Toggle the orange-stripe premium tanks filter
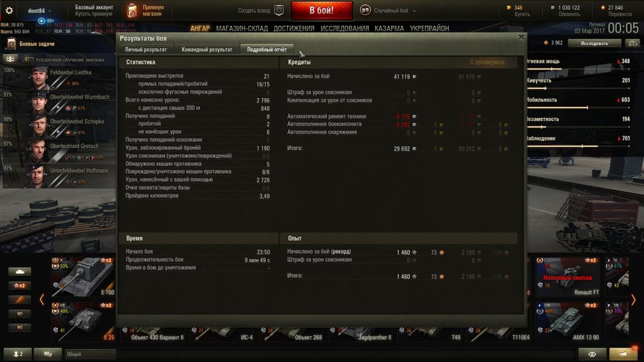 [x=20, y=299]
